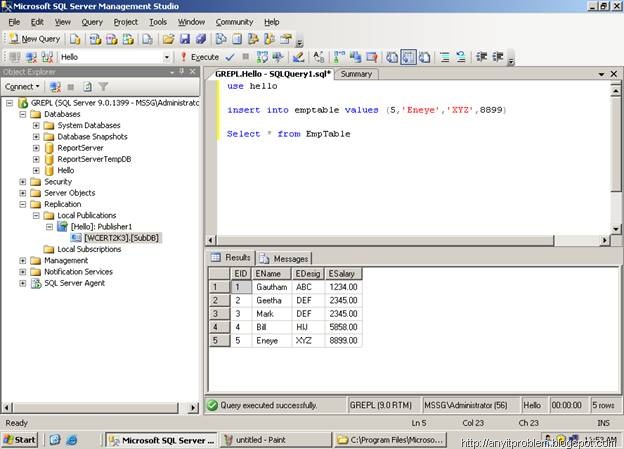Click the Cancel Executing Query stop icon
The height and width of the screenshot is (449, 624).
pos(246,57)
